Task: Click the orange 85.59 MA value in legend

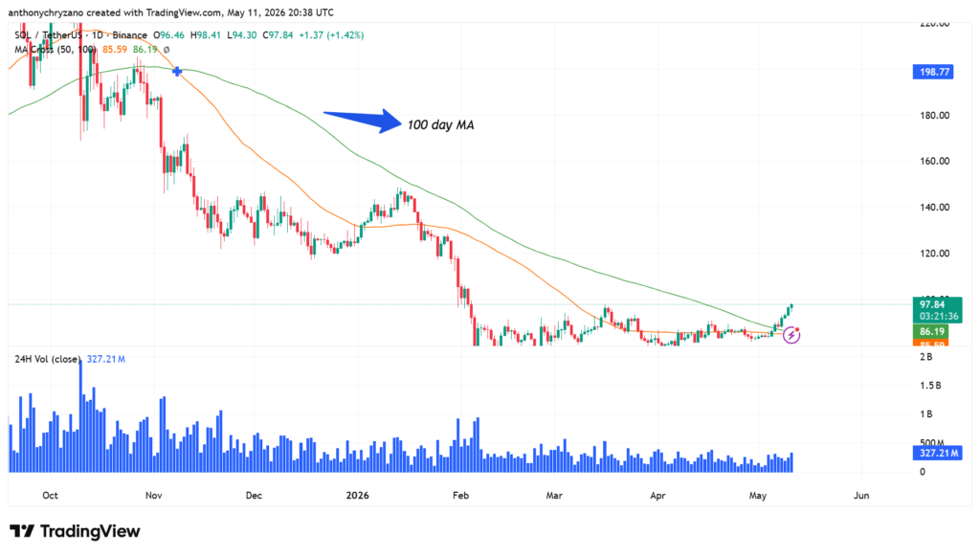Action: 115,50
